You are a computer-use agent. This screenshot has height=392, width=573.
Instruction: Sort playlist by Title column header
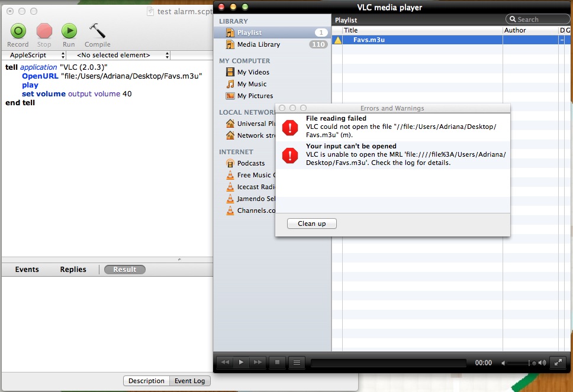pyautogui.click(x=422, y=30)
